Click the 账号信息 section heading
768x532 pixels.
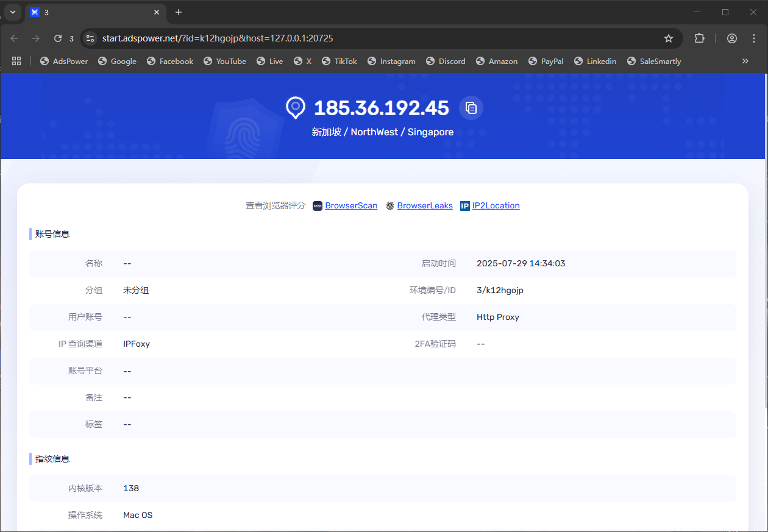52,234
